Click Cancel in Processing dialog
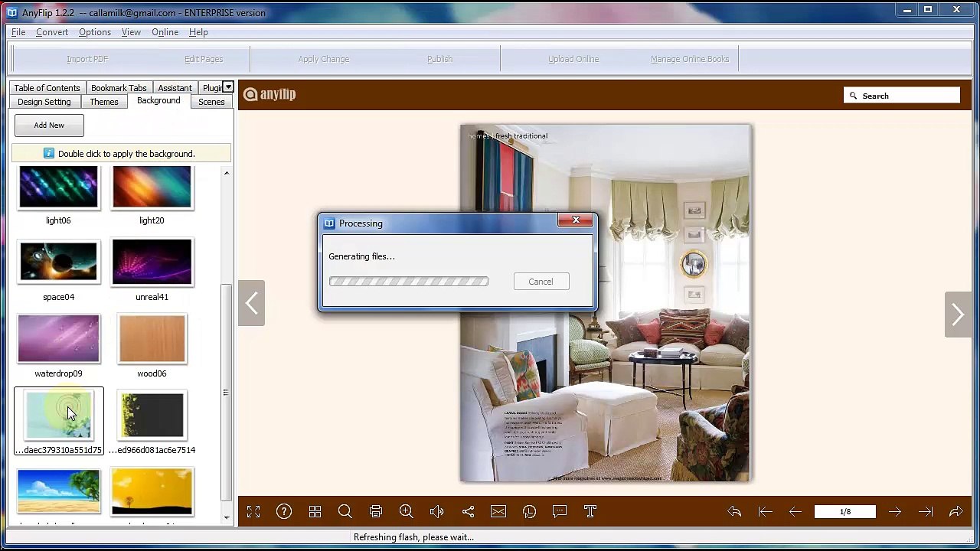Image resolution: width=980 pixels, height=551 pixels. tap(541, 282)
